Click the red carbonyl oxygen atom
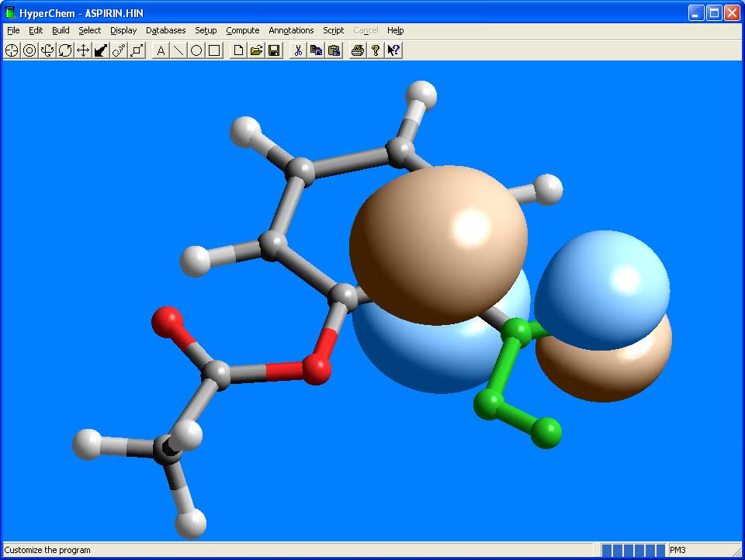 tap(167, 322)
